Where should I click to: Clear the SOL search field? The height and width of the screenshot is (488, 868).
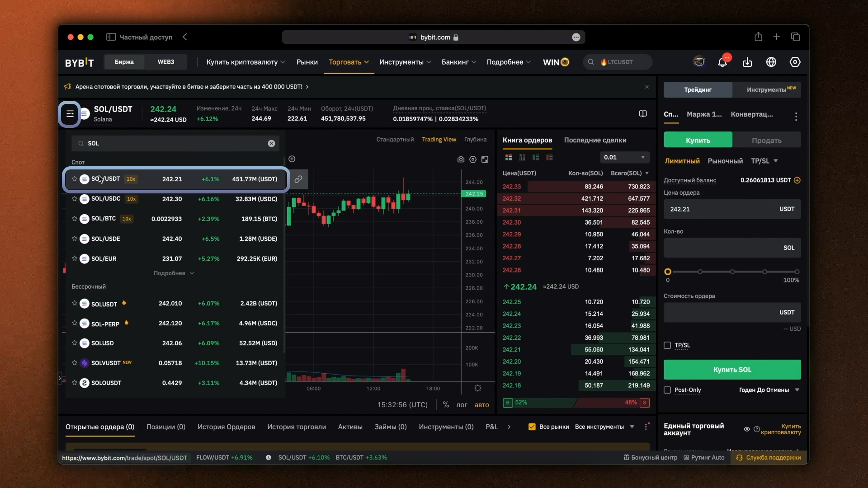(271, 143)
